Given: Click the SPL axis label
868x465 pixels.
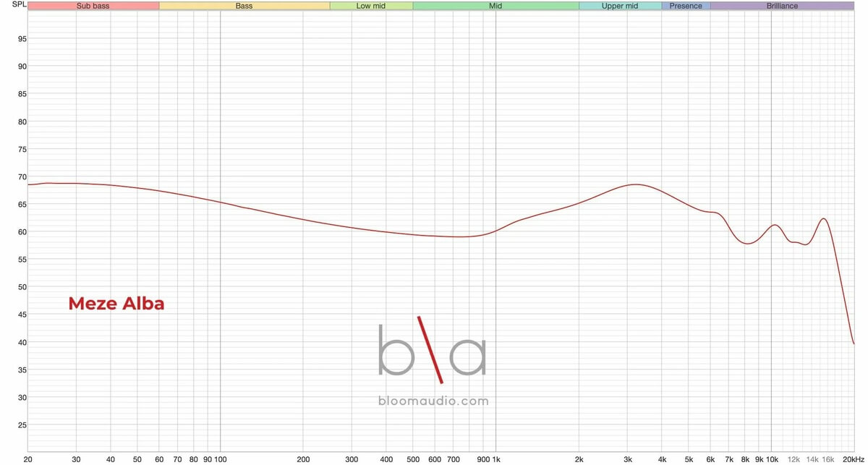Looking at the screenshot, I should point(13,6).
